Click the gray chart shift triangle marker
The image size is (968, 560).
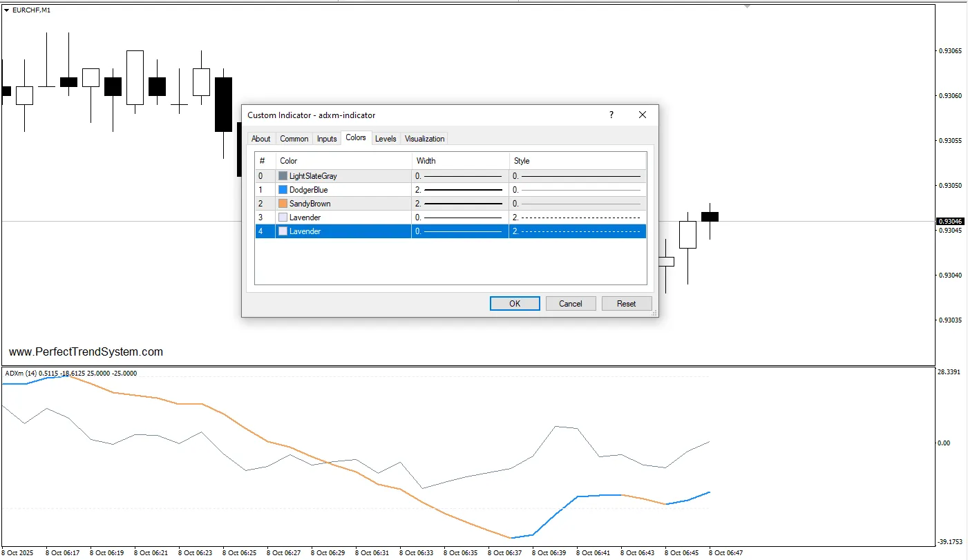click(747, 6)
